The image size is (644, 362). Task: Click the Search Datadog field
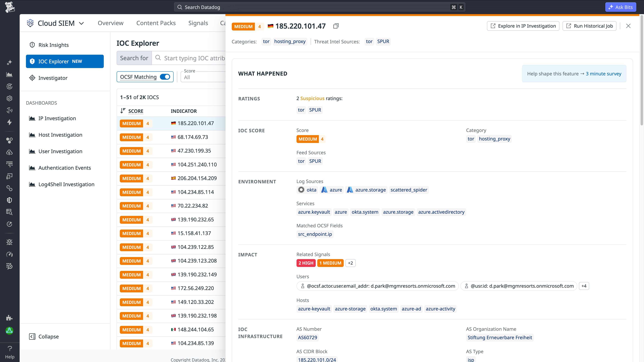click(x=319, y=7)
